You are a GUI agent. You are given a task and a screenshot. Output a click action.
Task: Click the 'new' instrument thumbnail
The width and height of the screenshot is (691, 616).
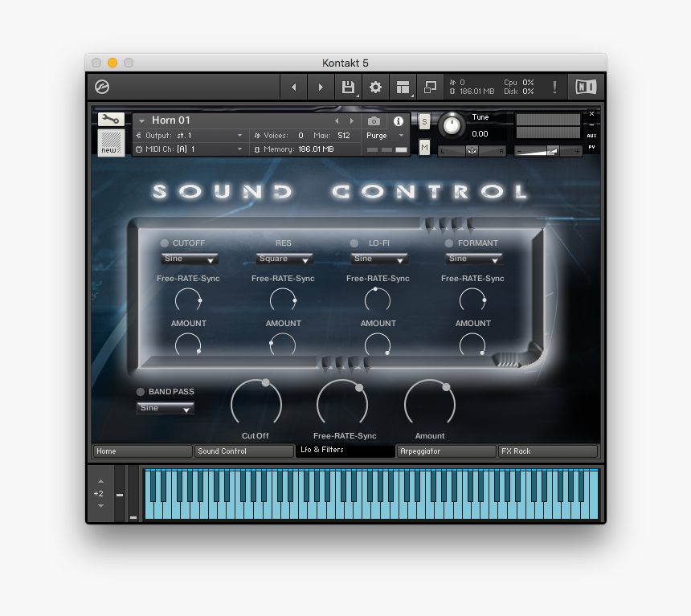click(x=111, y=142)
